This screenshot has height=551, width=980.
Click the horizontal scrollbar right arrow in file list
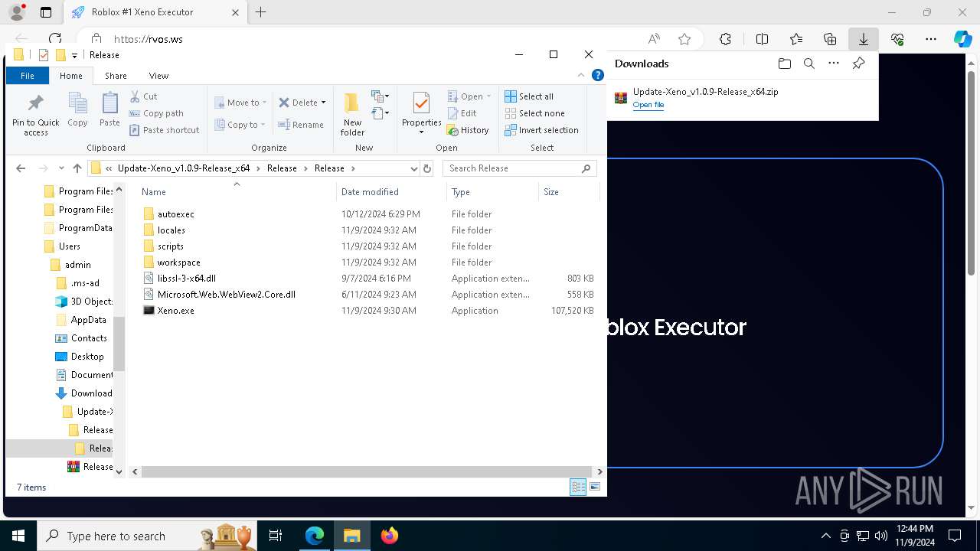click(600, 472)
